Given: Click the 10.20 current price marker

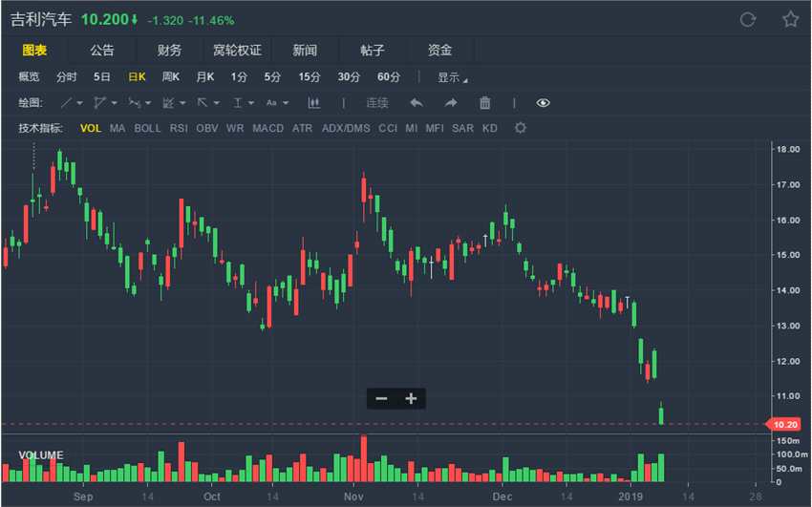Looking at the screenshot, I should [783, 424].
